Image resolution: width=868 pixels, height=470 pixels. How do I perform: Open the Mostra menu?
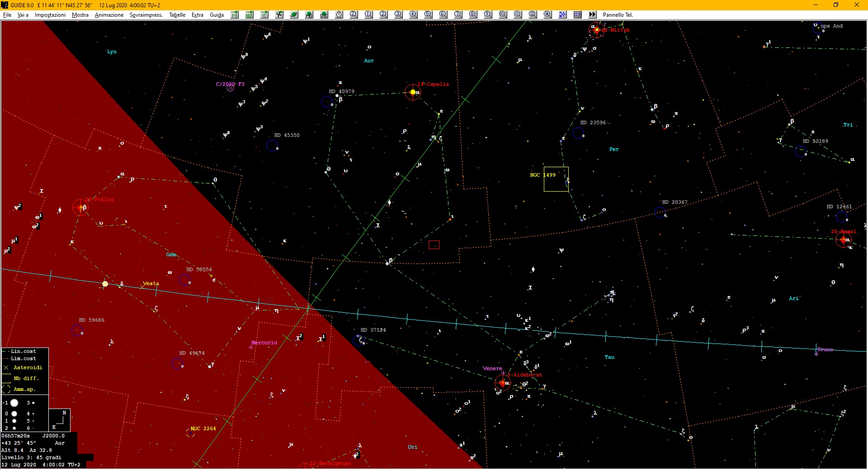[80, 15]
